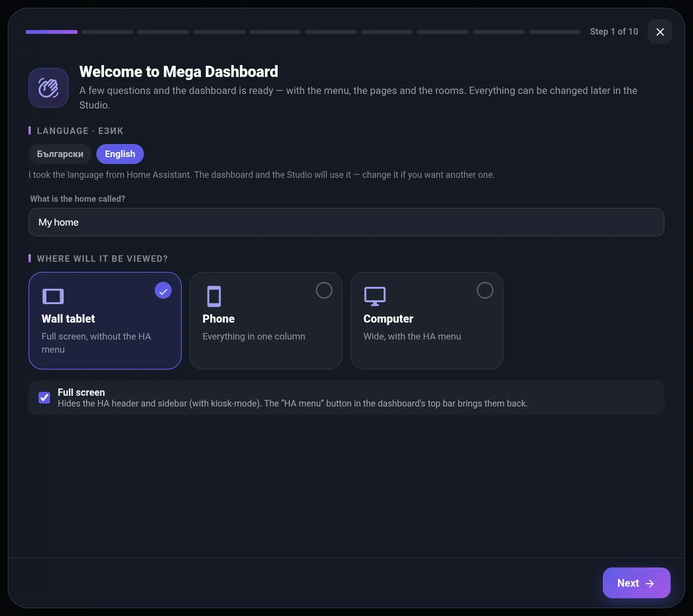Image resolution: width=693 pixels, height=616 pixels.
Task: Click the computer monitor icon
Action: (375, 296)
